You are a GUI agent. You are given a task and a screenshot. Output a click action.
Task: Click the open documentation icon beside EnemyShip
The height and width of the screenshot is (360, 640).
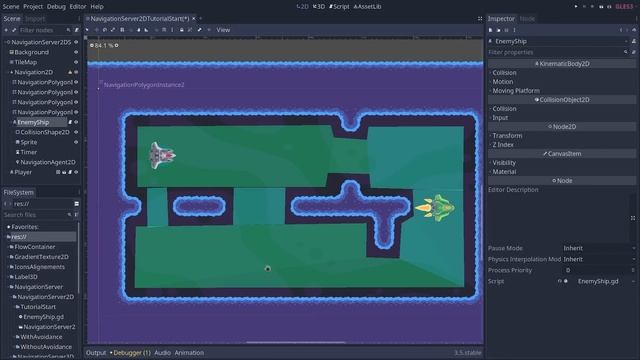[x=634, y=41]
